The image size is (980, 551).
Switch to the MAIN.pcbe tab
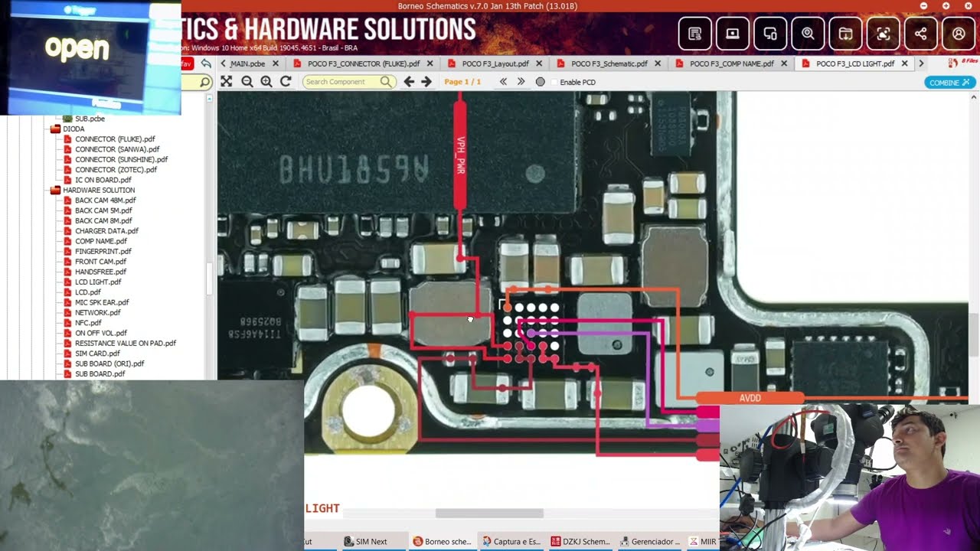click(x=247, y=64)
